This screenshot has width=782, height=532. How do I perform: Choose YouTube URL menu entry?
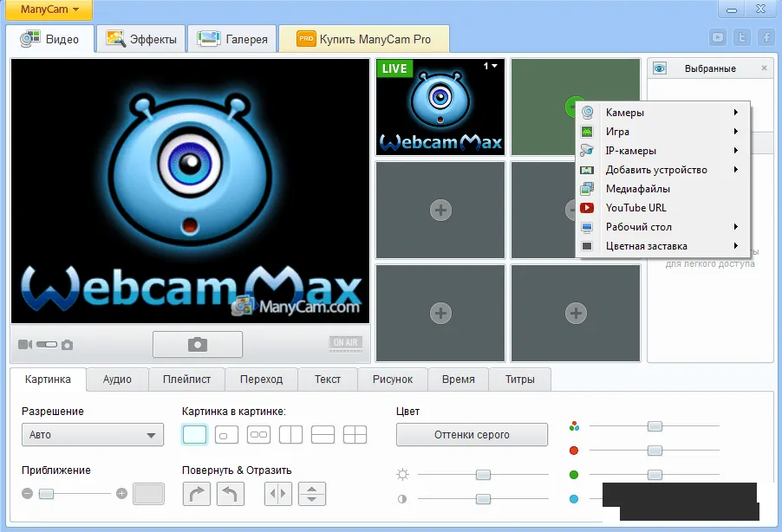click(x=663, y=207)
